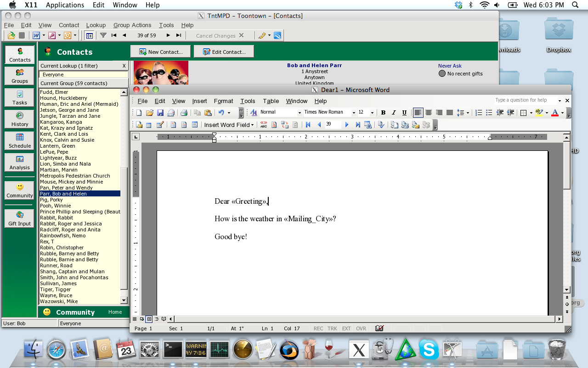Open the Gift Input view in TntMPD
The width and height of the screenshot is (588, 368).
(20, 218)
